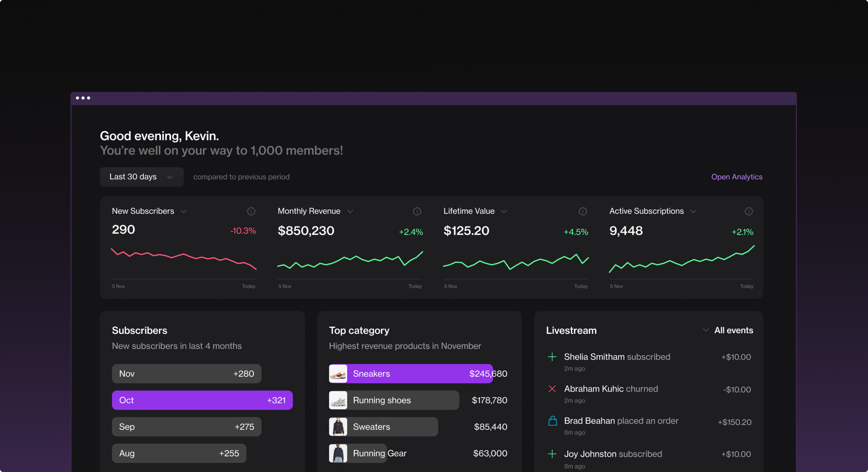Click the Sweaters category bar
Viewport: 868px width, 472px height.
(383, 427)
